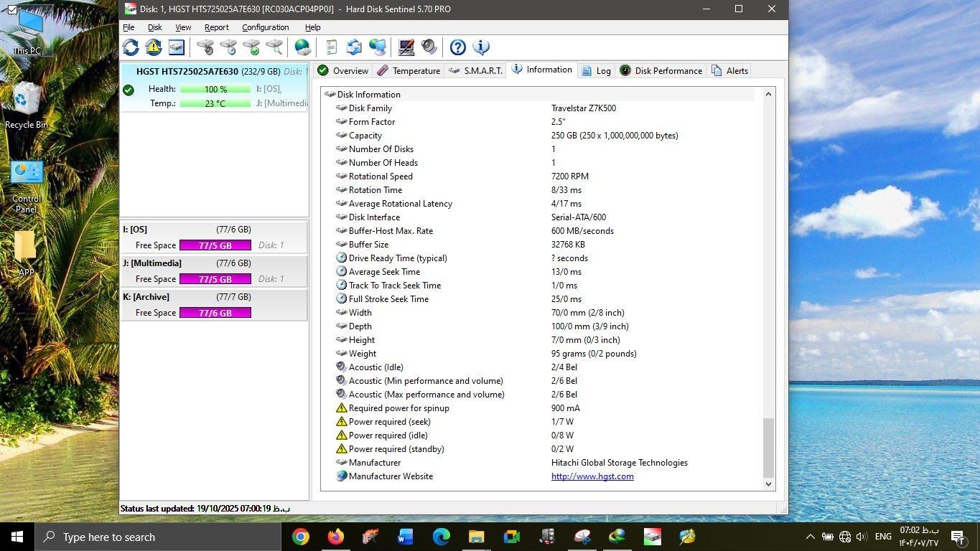Viewport: 980px width, 551px height.
Task: Open the help question mark icon
Action: (458, 47)
